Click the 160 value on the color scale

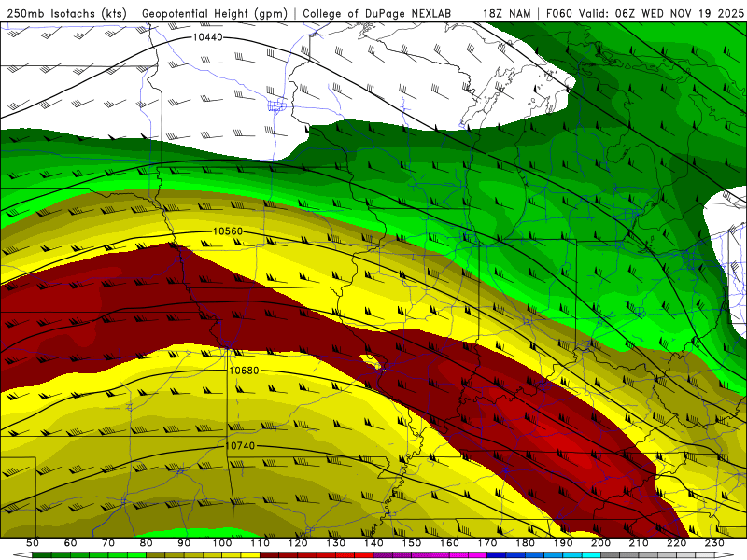[449, 543]
